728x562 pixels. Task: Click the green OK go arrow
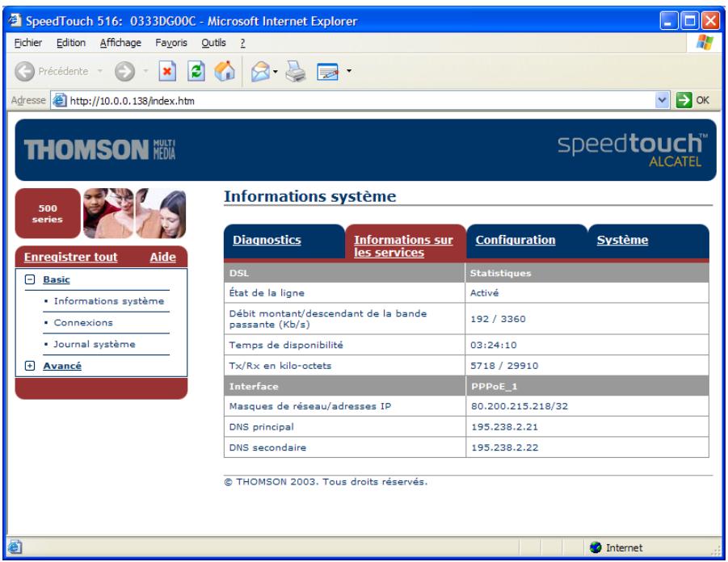(684, 100)
